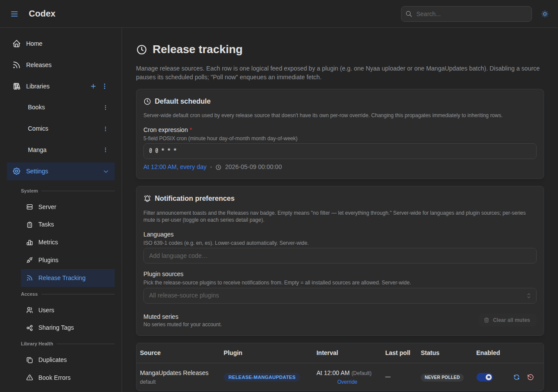558x392 pixels.
Task: Click into the Cron expression field
Action: pos(340,151)
